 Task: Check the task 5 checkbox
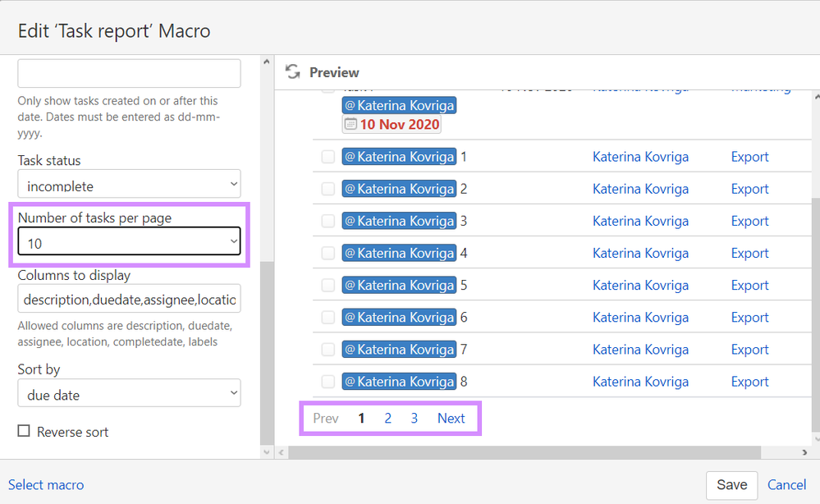(328, 285)
